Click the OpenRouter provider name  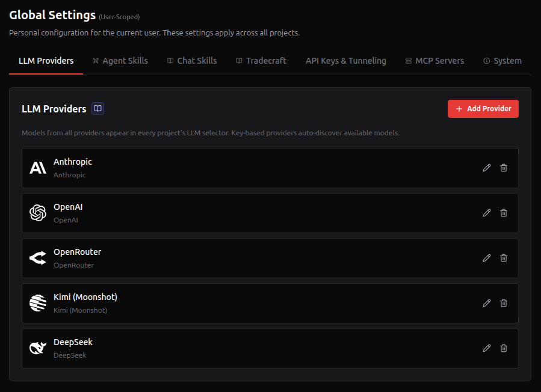[x=77, y=252]
